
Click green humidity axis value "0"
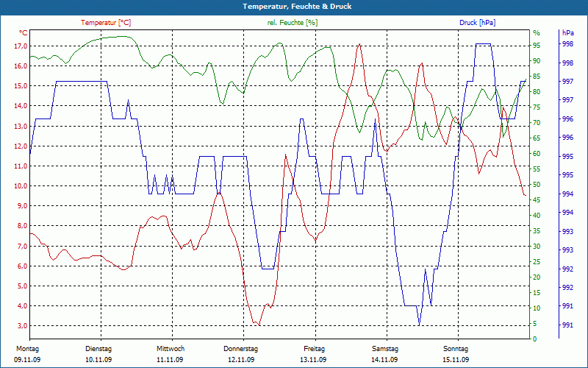pos(535,339)
